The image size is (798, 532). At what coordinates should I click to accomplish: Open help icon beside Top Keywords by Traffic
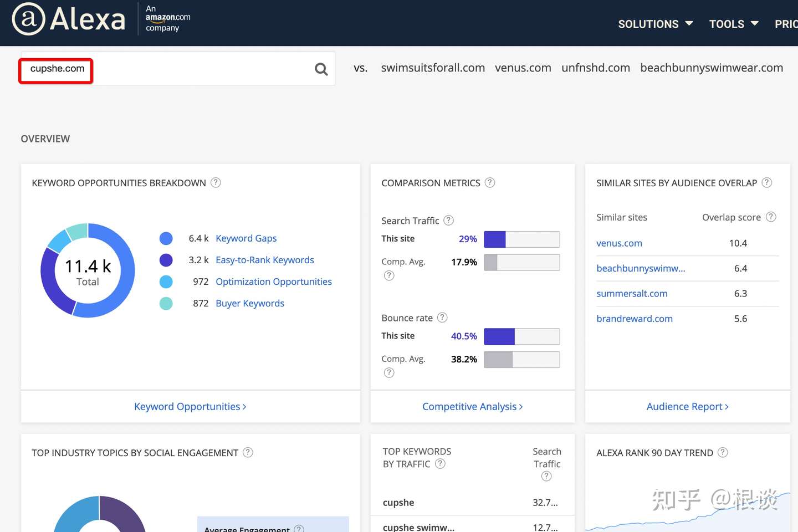pos(440,463)
